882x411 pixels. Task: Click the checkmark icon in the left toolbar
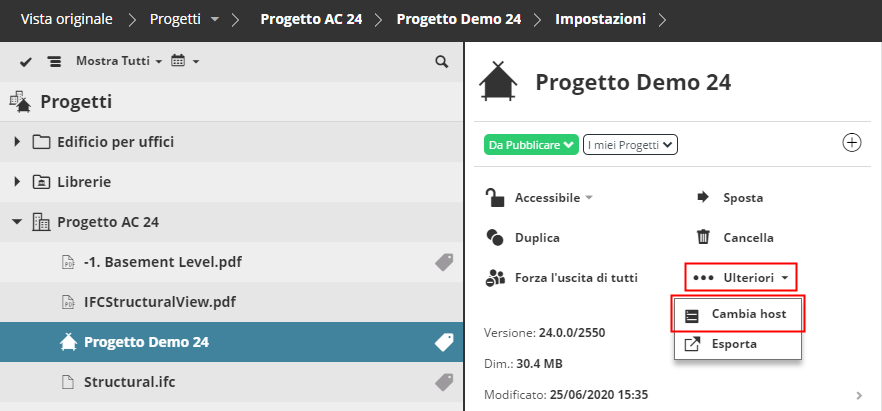coord(27,62)
